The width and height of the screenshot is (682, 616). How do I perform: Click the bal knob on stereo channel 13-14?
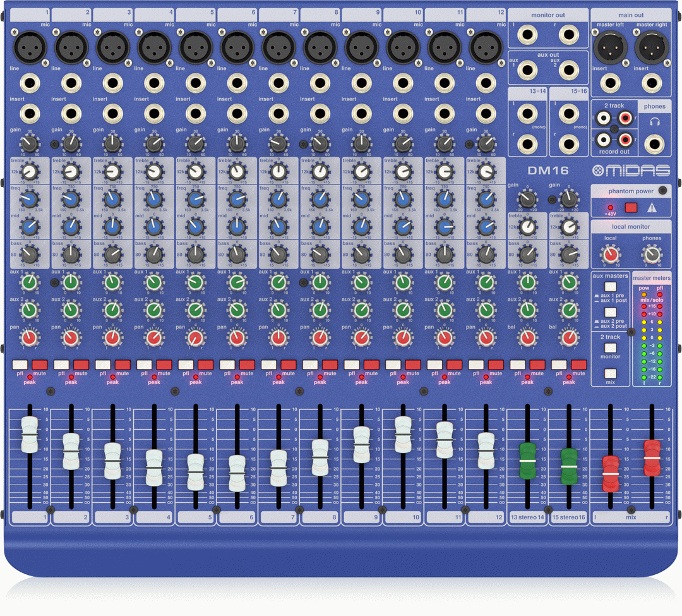tap(528, 338)
